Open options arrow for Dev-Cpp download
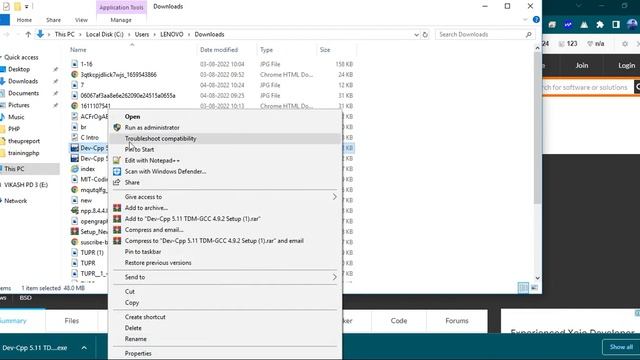 tap(84, 348)
